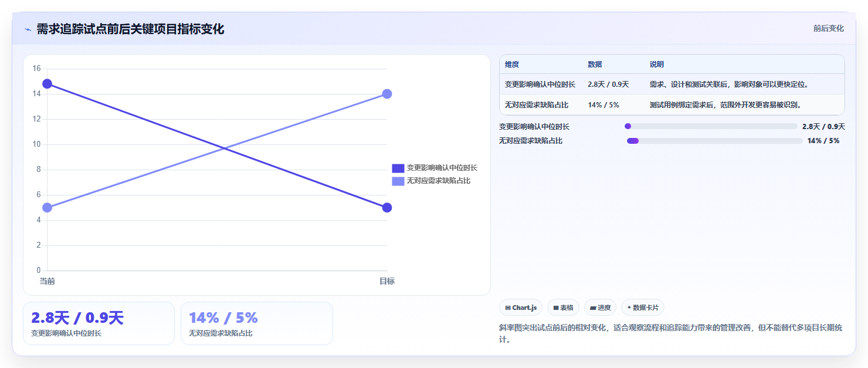Click the lightning icon beside the title
This screenshot has width=868, height=368.
tap(28, 29)
